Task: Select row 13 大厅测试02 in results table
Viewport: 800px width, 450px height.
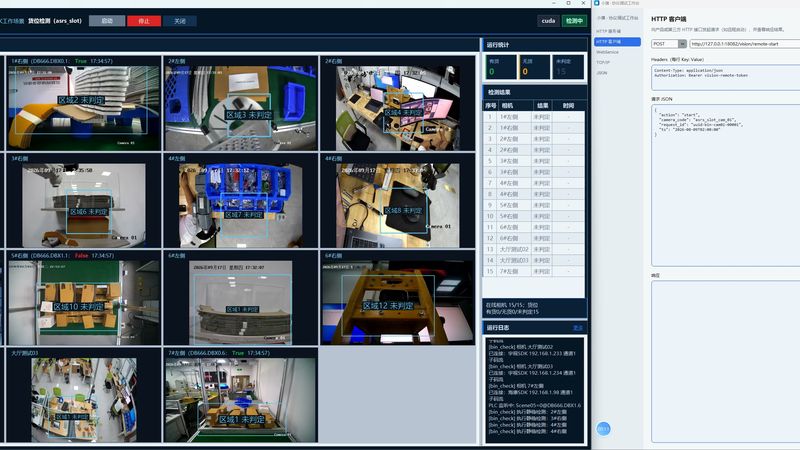Action: click(534, 249)
